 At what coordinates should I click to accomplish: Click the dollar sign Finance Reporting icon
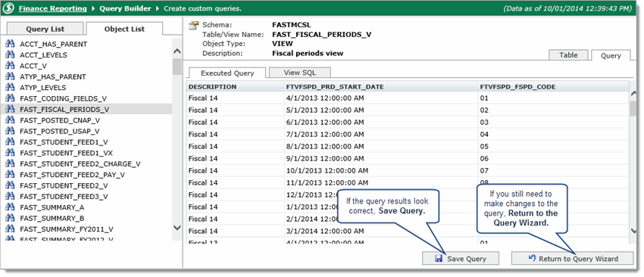(x=8, y=8)
